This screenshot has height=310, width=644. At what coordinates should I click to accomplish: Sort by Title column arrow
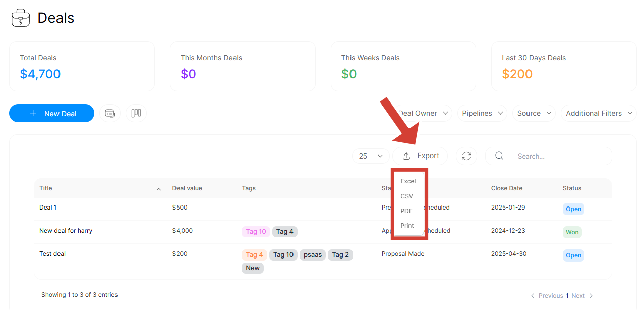(x=159, y=189)
